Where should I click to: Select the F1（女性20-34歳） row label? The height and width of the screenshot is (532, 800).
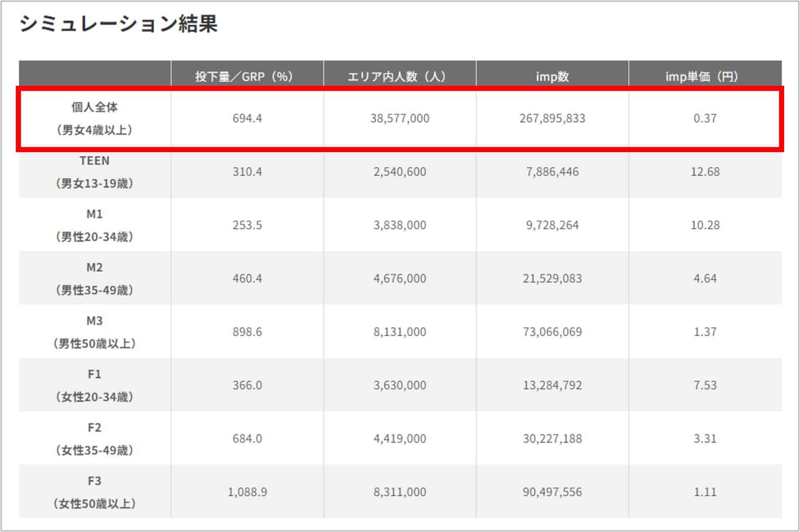click(94, 385)
